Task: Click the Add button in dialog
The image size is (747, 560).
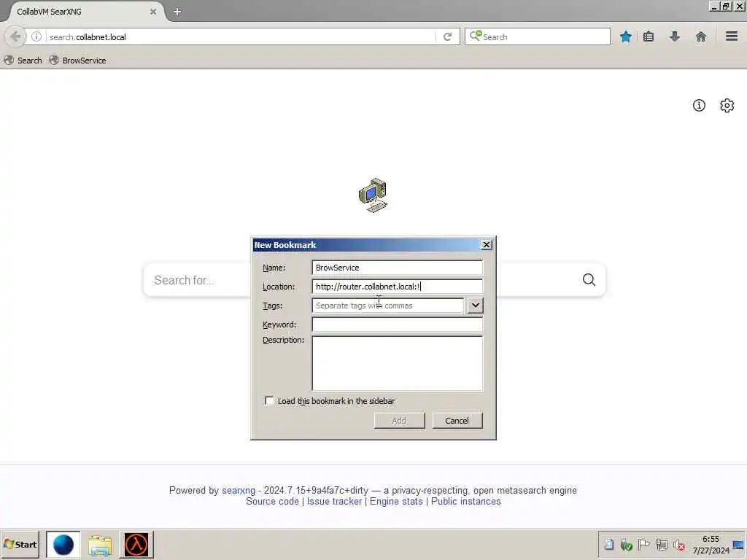Action: [399, 421]
